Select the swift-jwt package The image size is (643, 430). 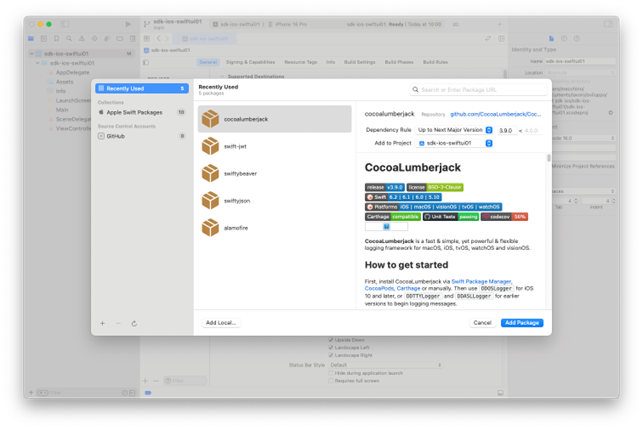274,146
